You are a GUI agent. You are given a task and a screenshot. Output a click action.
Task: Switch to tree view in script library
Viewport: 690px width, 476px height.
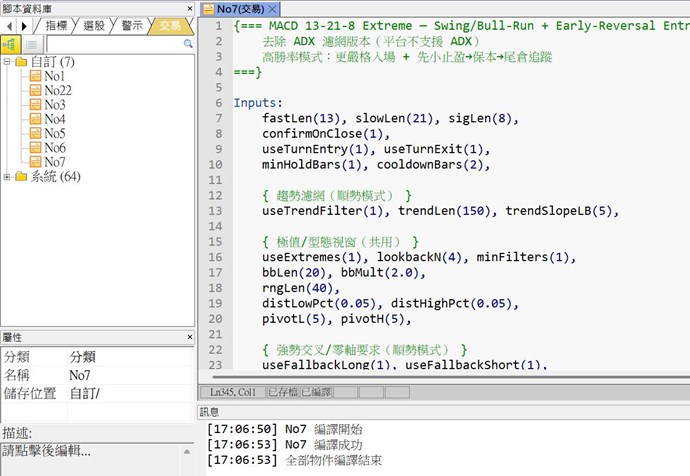point(12,44)
